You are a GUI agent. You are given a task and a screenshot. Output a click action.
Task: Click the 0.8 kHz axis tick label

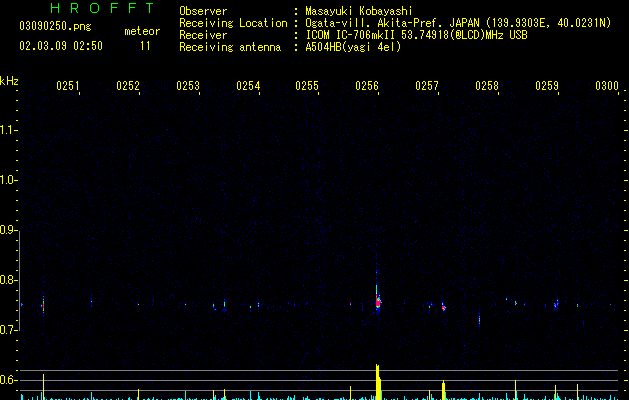tap(7, 280)
